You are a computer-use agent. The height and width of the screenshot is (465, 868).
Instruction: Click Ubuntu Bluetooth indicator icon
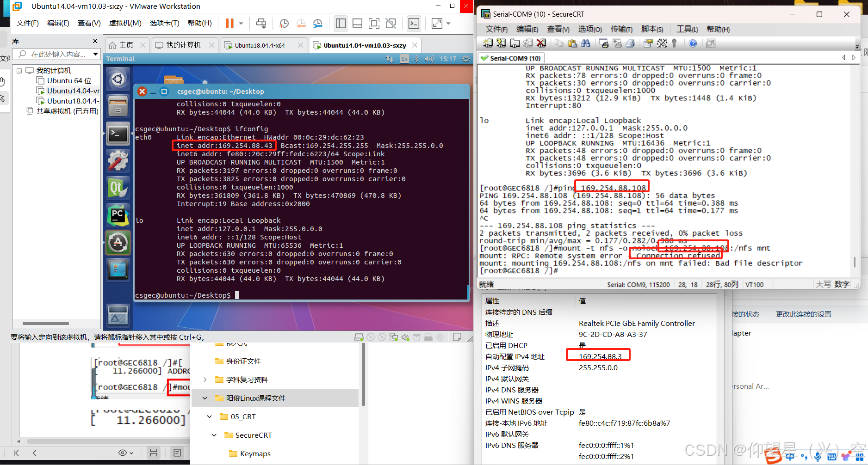click(416, 59)
